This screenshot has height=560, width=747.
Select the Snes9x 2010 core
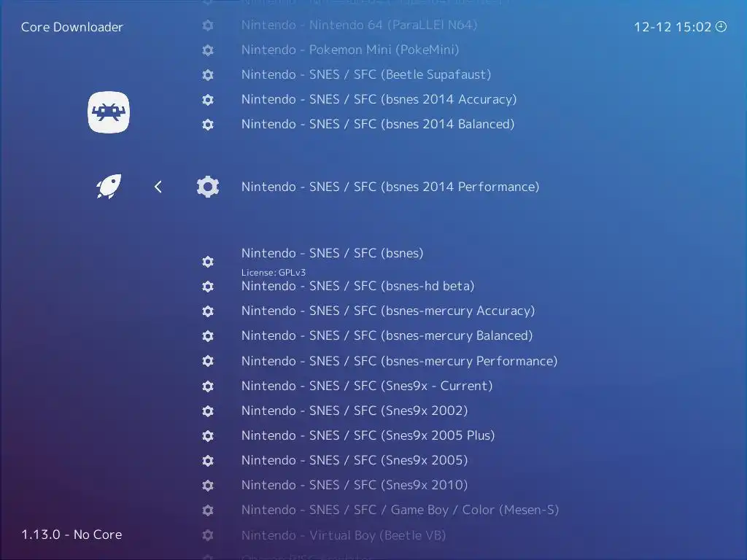point(355,485)
